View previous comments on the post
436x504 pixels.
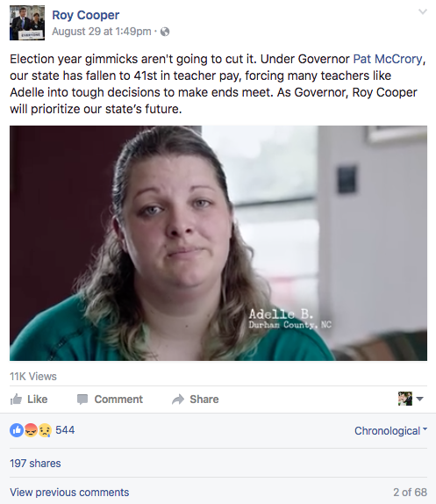[x=69, y=492]
